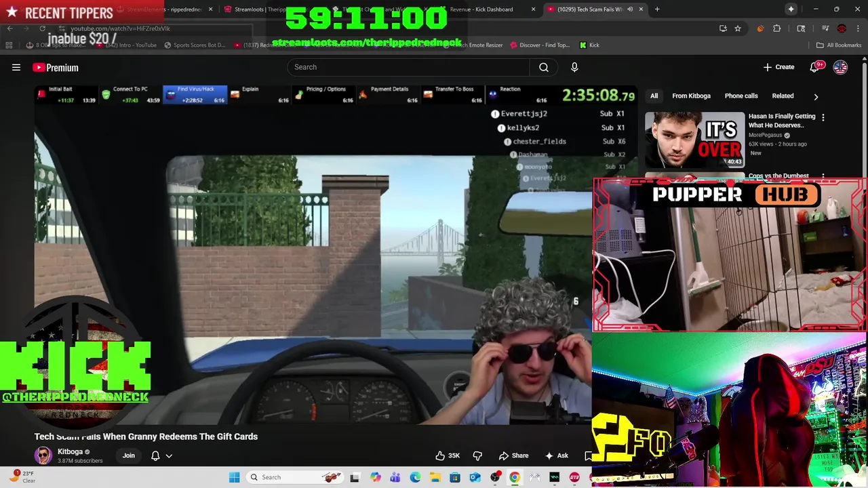868x488 pixels.
Task: Mute the Tech Scam Fails tab audio
Action: 630,9
